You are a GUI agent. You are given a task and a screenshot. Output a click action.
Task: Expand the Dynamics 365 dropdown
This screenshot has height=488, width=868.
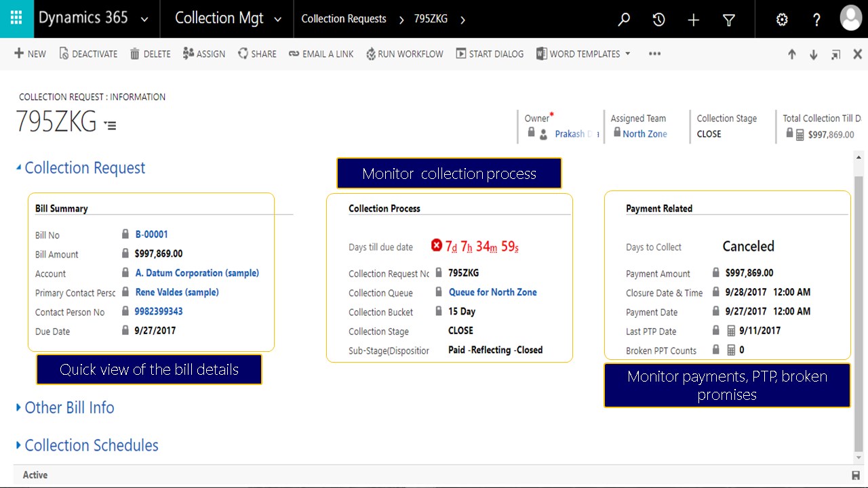click(x=144, y=19)
